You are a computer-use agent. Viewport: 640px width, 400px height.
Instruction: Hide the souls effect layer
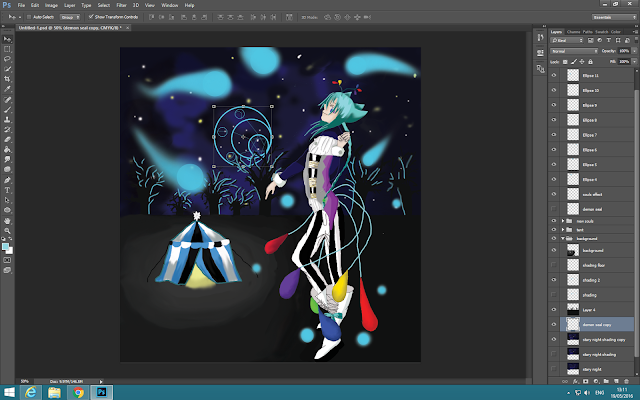coord(554,194)
